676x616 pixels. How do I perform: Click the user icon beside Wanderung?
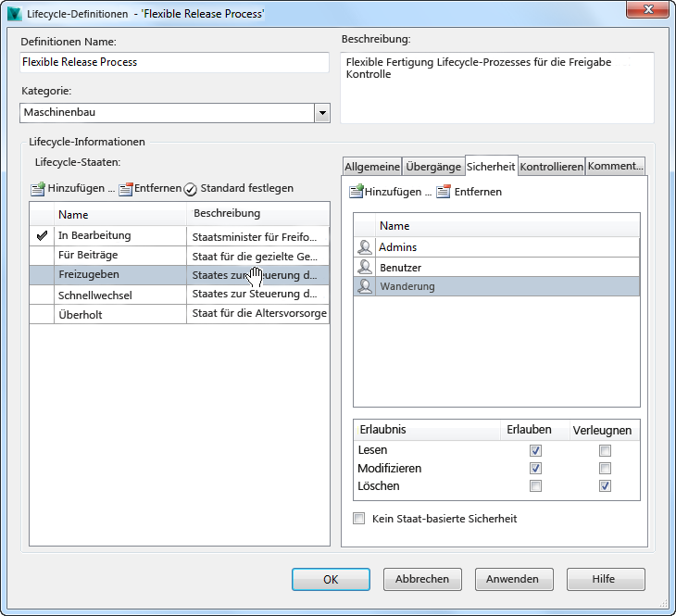click(x=365, y=286)
